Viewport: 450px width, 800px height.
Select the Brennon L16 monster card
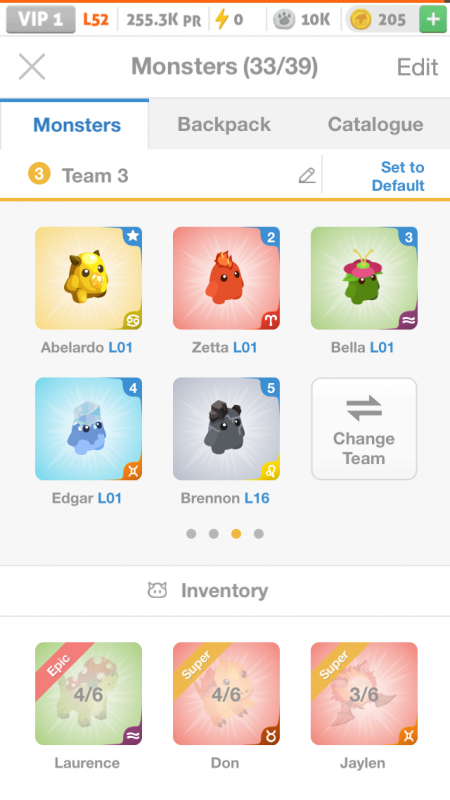(x=226, y=429)
